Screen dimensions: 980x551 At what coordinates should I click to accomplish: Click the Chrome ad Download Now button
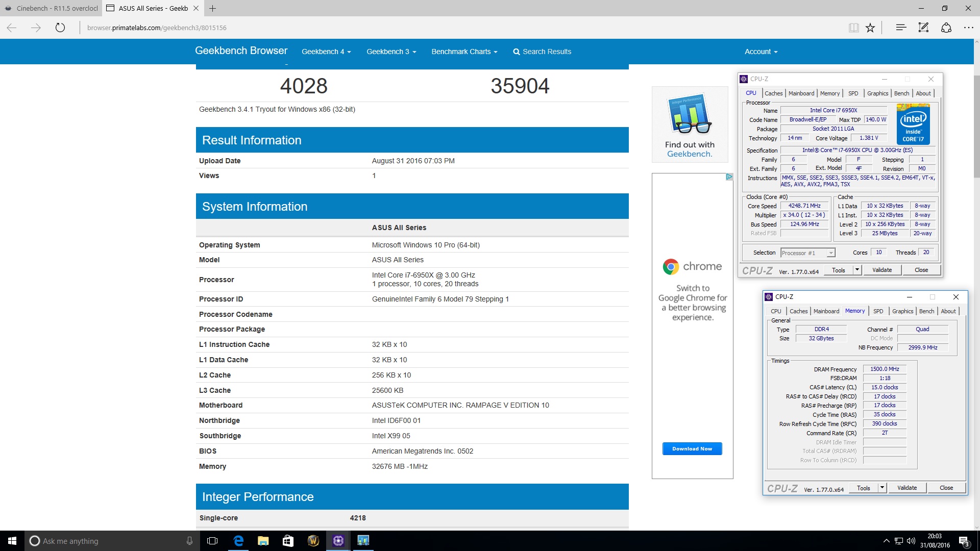tap(692, 448)
